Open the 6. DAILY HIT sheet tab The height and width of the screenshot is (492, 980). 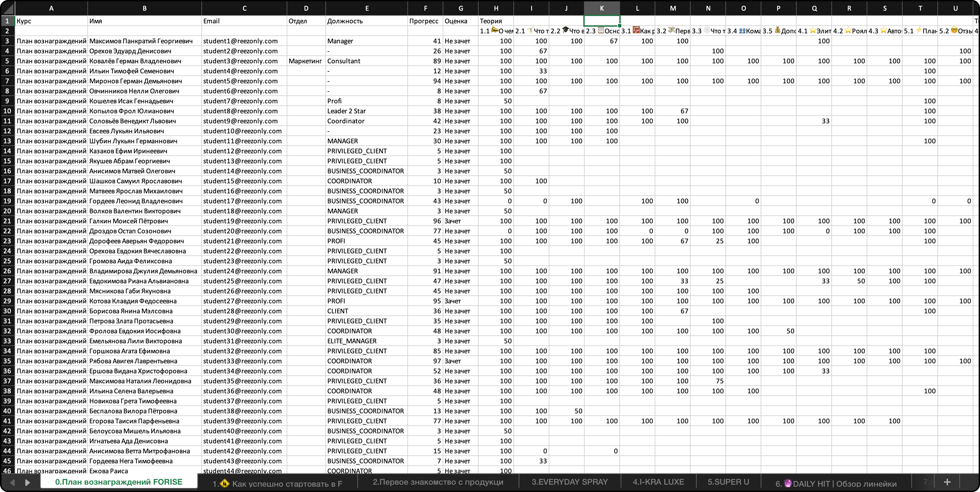coord(836,484)
